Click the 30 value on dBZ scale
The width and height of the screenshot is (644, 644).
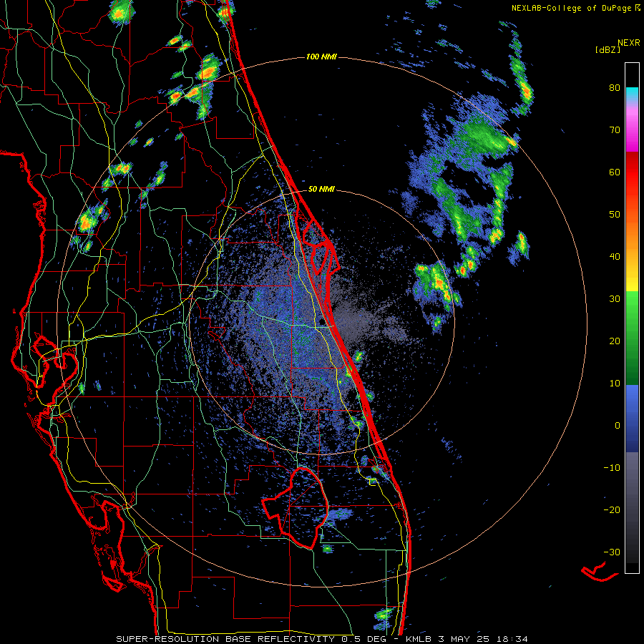[x=615, y=298]
